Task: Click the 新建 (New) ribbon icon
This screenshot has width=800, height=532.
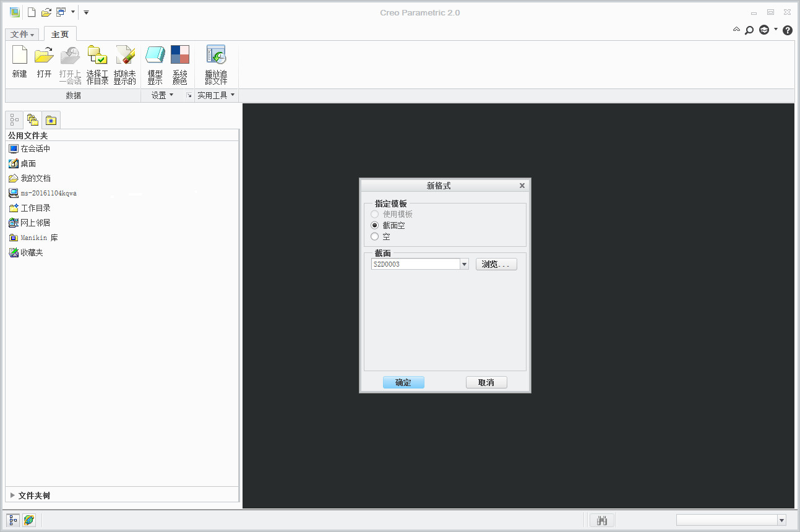Action: (20, 62)
